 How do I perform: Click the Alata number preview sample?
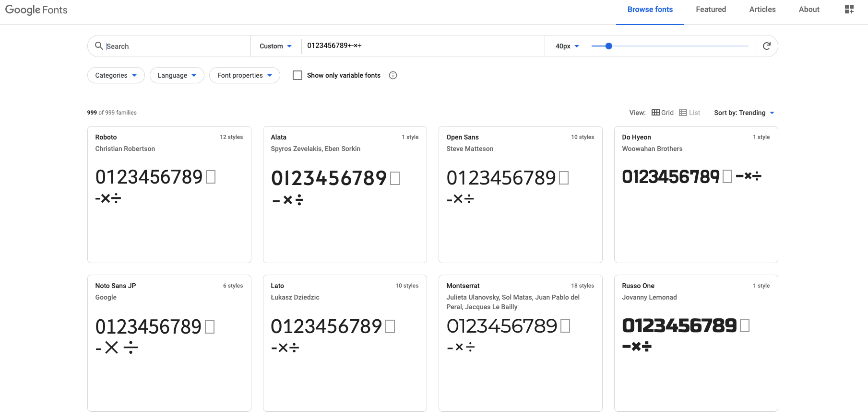(335, 187)
